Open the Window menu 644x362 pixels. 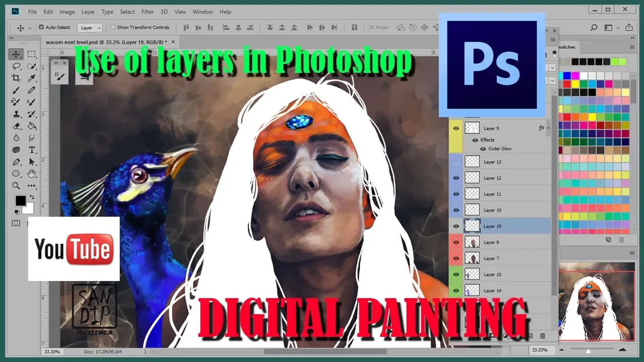[203, 12]
